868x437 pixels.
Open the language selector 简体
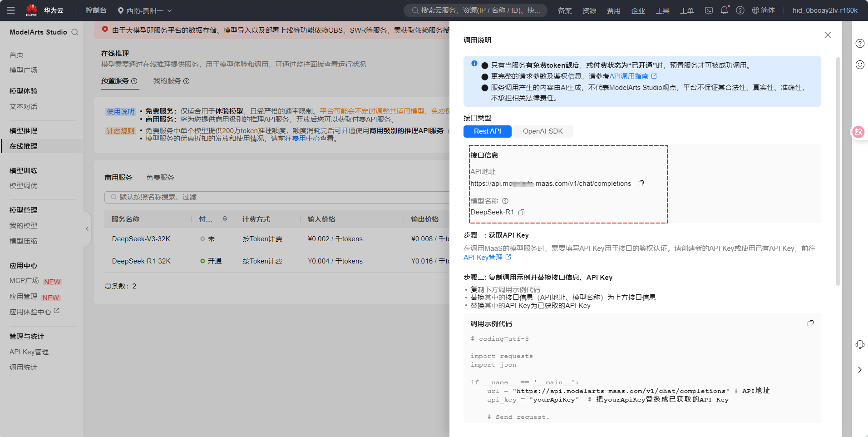(763, 10)
